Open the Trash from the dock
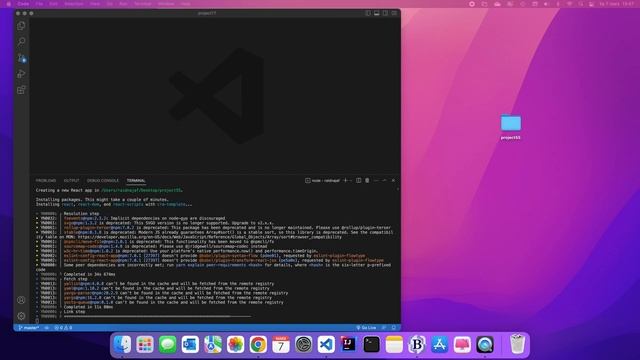The width and height of the screenshot is (640, 360). (518, 344)
